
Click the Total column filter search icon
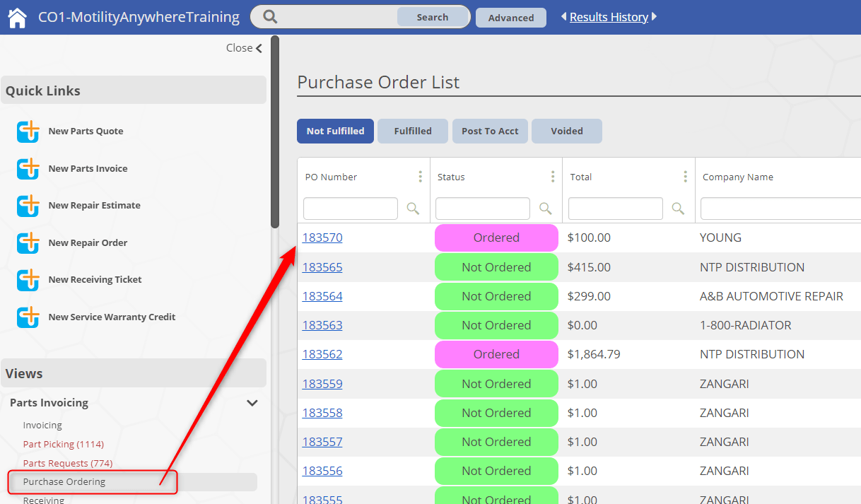tap(677, 209)
